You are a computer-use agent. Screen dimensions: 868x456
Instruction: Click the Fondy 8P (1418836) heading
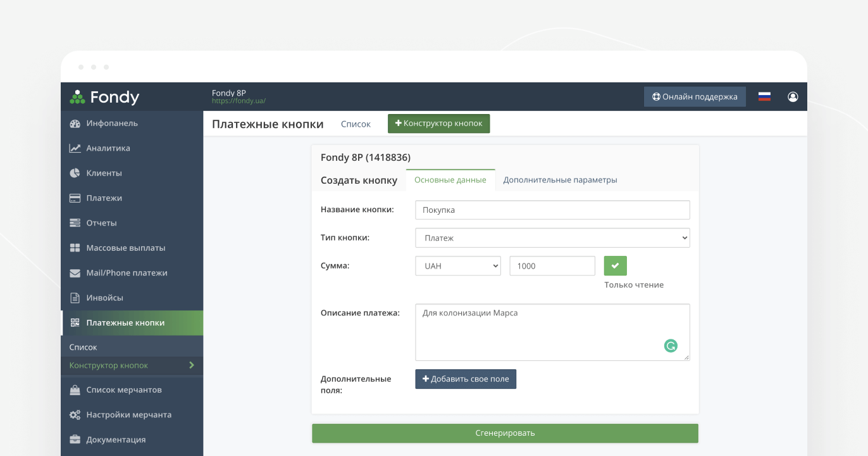366,158
